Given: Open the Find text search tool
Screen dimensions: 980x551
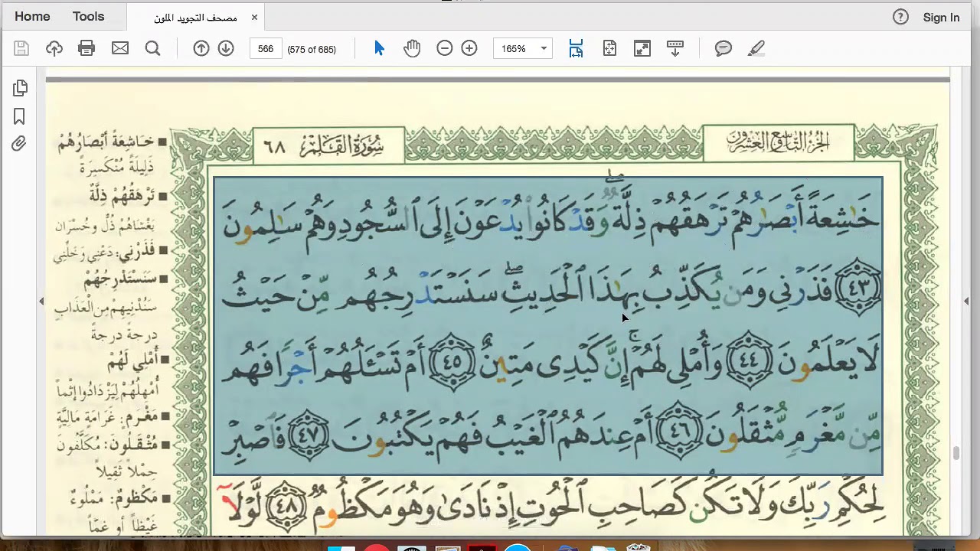Looking at the screenshot, I should coord(152,48).
